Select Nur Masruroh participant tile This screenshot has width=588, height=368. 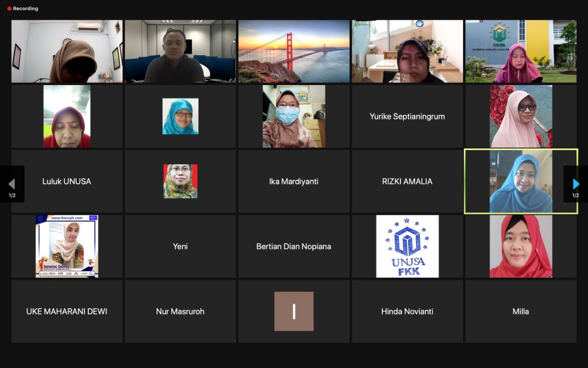pyautogui.click(x=181, y=311)
